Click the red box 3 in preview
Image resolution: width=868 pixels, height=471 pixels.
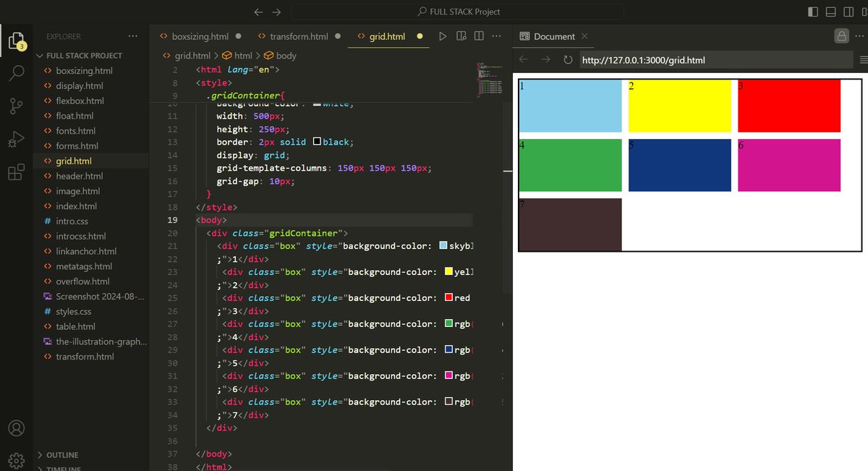pyautogui.click(x=789, y=106)
